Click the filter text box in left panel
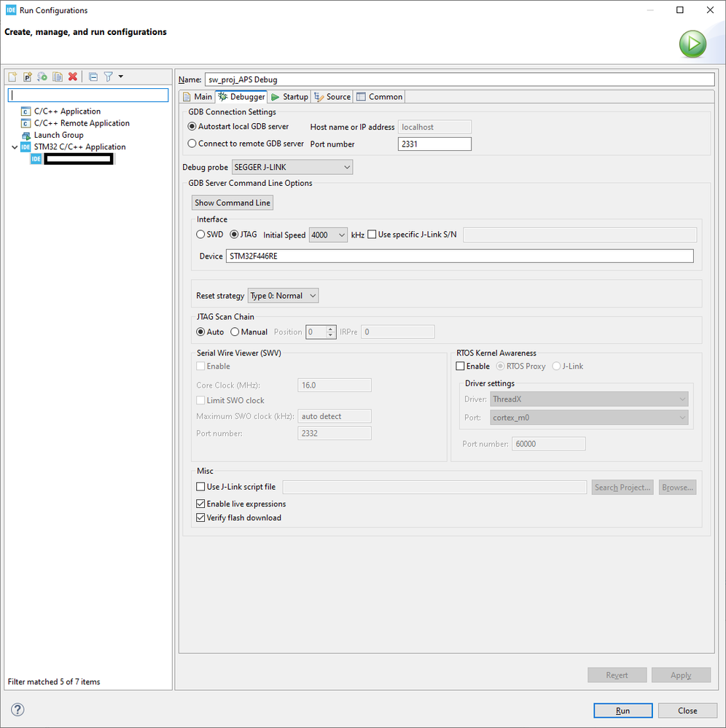726x728 pixels. (88, 95)
